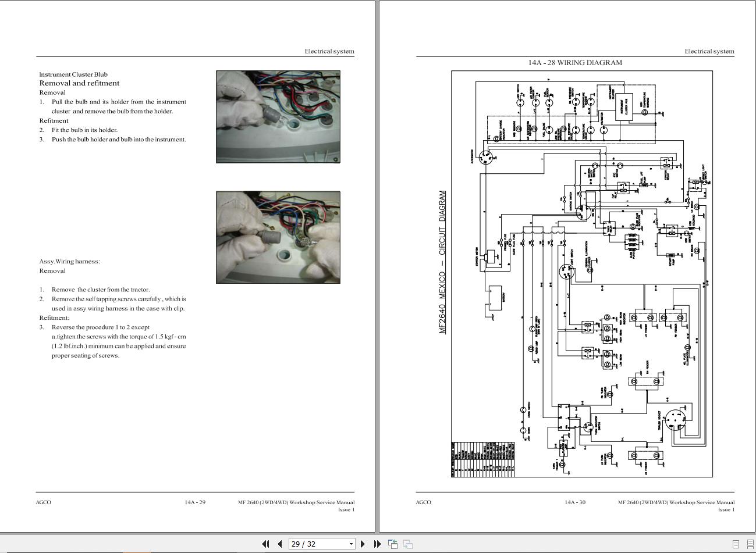Click the wire colour legend table in diagram

point(483,459)
